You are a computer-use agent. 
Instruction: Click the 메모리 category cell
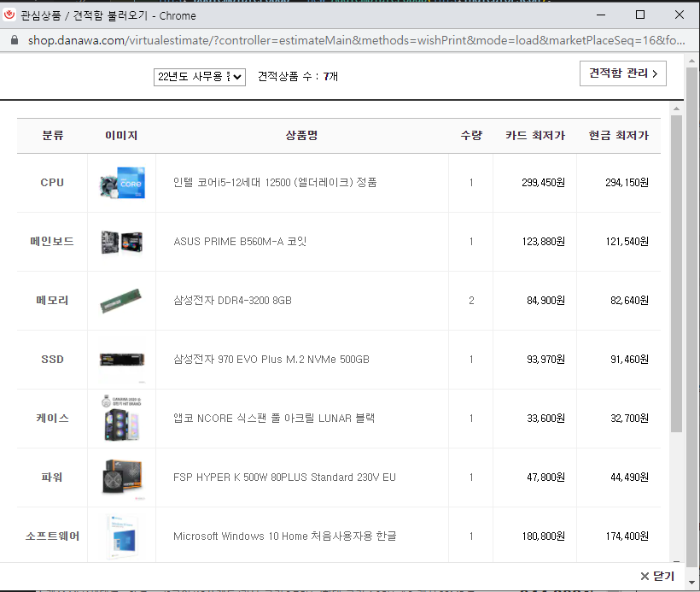[x=52, y=300]
